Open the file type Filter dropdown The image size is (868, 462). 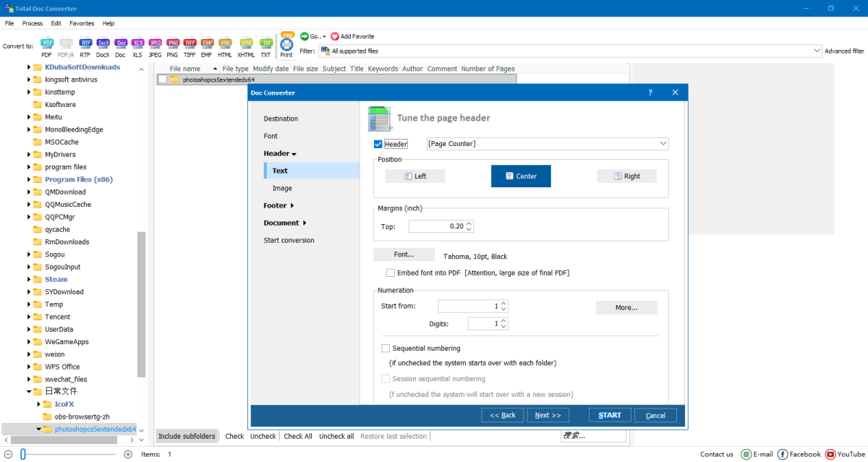pos(817,51)
